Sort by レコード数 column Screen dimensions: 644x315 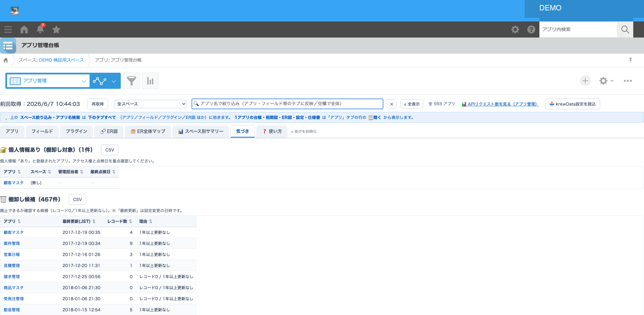(x=119, y=221)
